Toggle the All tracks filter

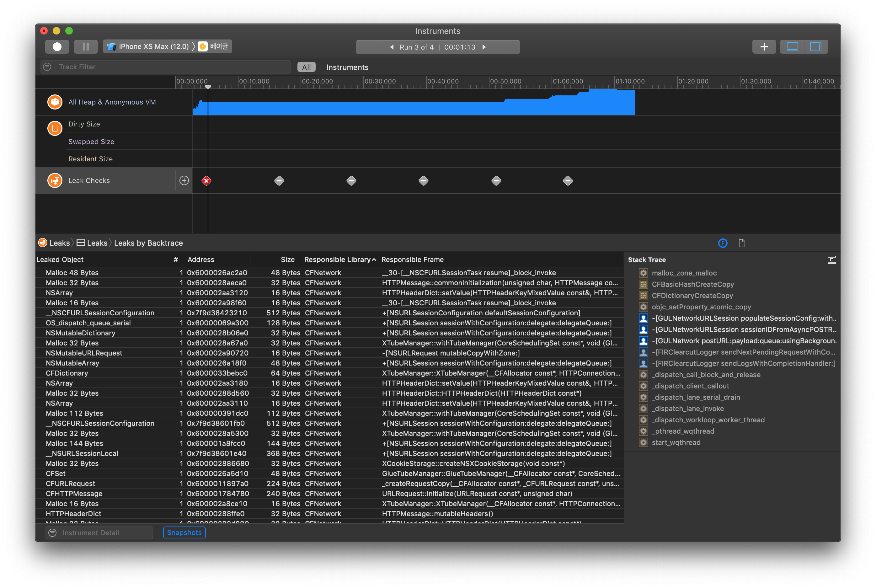(306, 67)
